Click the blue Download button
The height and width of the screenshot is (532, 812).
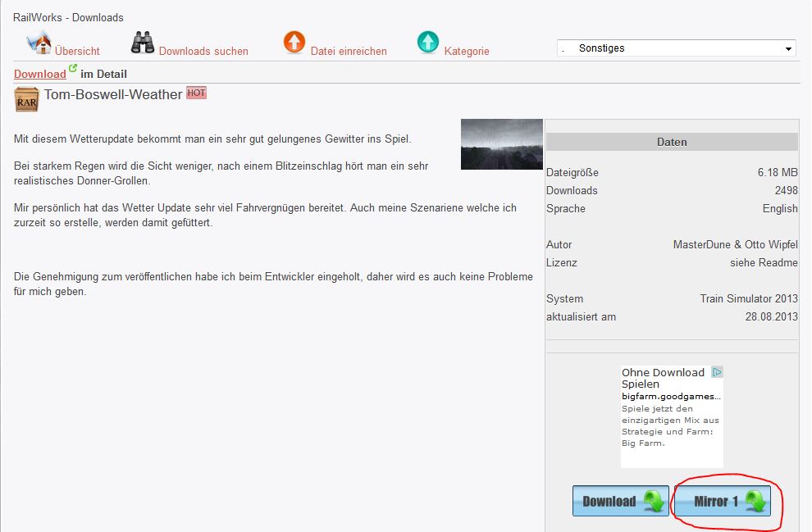pos(620,501)
